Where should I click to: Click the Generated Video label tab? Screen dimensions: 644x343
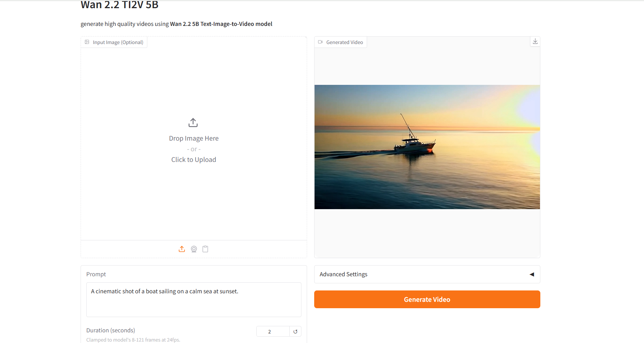click(x=340, y=42)
